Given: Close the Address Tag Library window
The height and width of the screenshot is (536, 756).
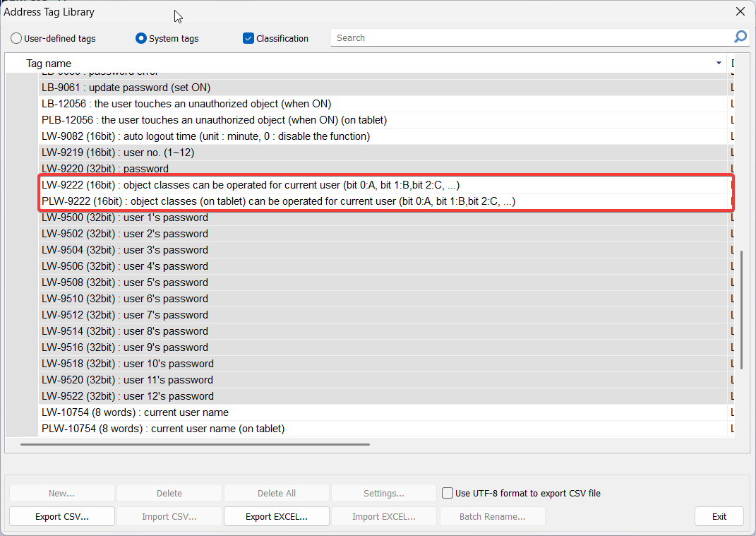Looking at the screenshot, I should [740, 12].
